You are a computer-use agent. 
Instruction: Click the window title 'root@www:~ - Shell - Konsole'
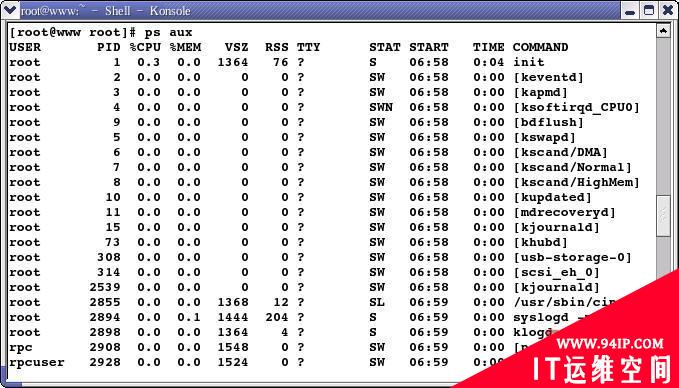coord(106,11)
